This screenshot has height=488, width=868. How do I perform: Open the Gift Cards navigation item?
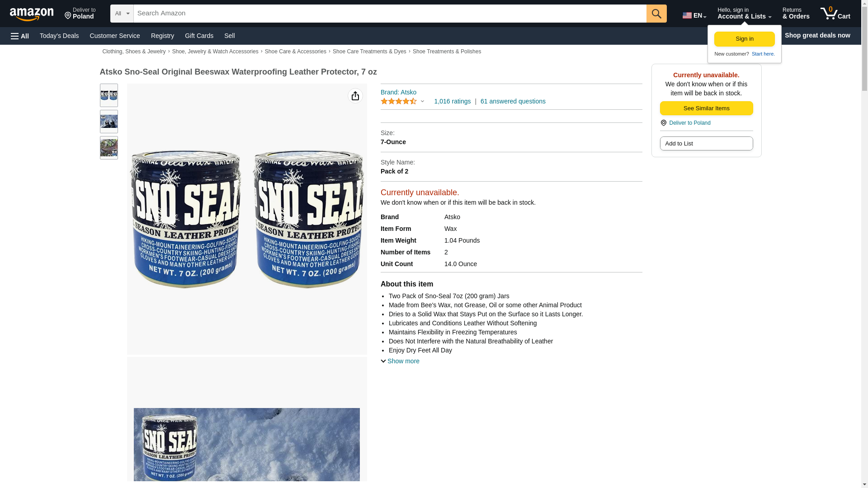click(x=199, y=36)
